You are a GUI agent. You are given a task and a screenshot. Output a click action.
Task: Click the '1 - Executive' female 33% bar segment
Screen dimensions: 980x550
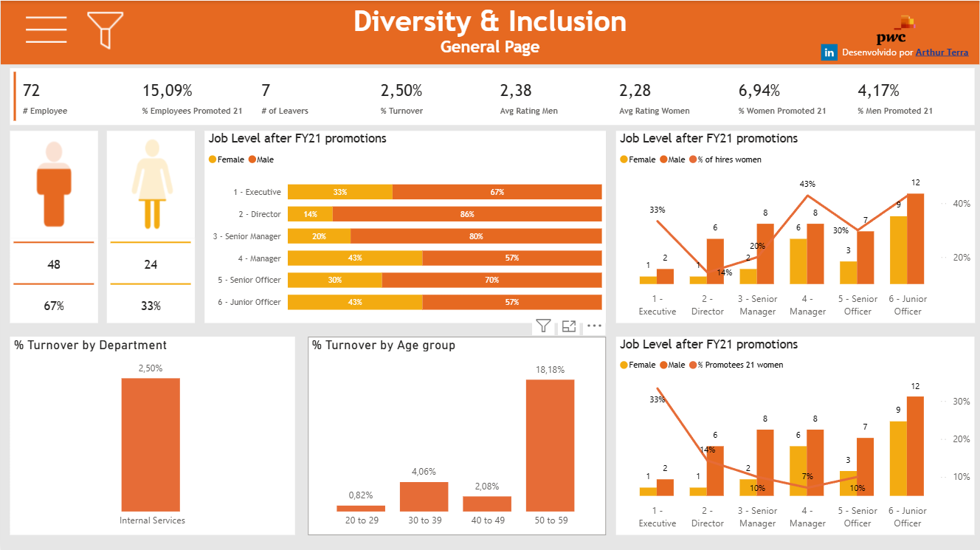(x=339, y=192)
